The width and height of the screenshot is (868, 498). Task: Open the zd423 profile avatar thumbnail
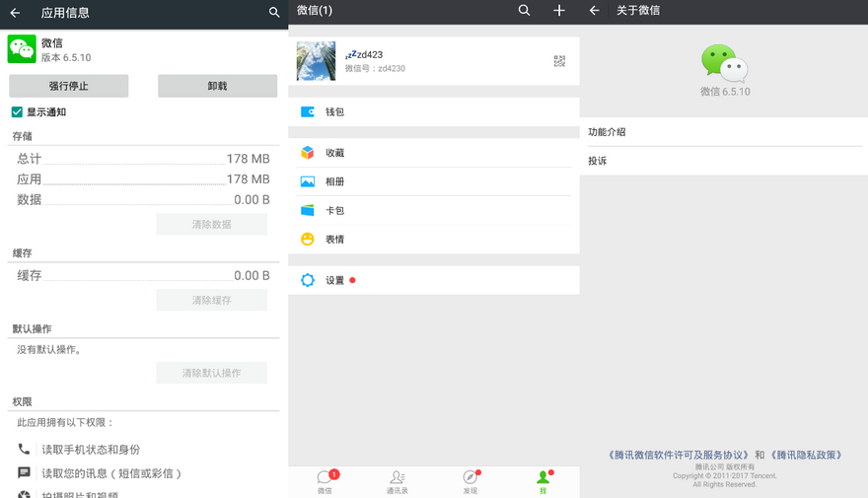316,61
